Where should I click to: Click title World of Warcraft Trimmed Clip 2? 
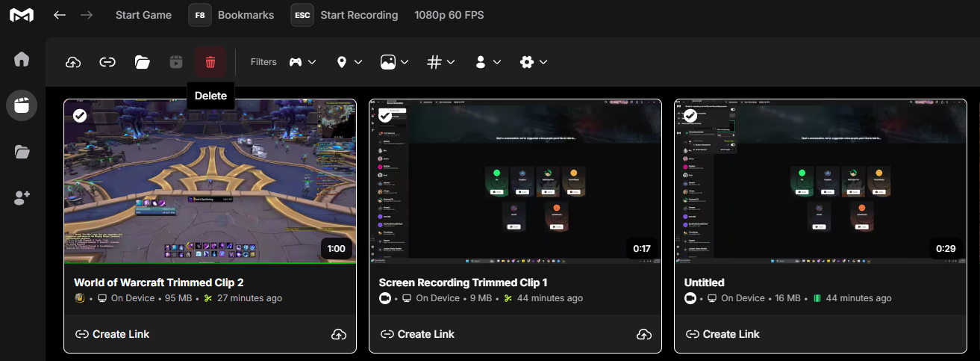point(159,283)
